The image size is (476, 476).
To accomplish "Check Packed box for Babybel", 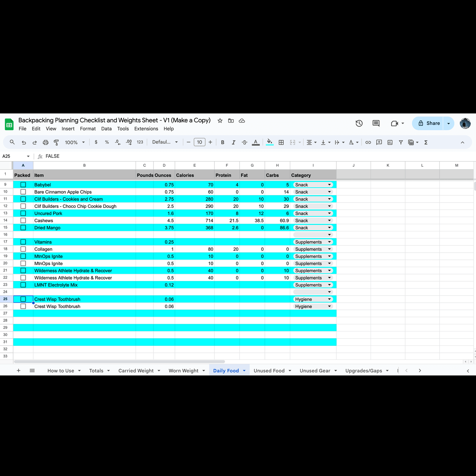I will pyautogui.click(x=23, y=185).
